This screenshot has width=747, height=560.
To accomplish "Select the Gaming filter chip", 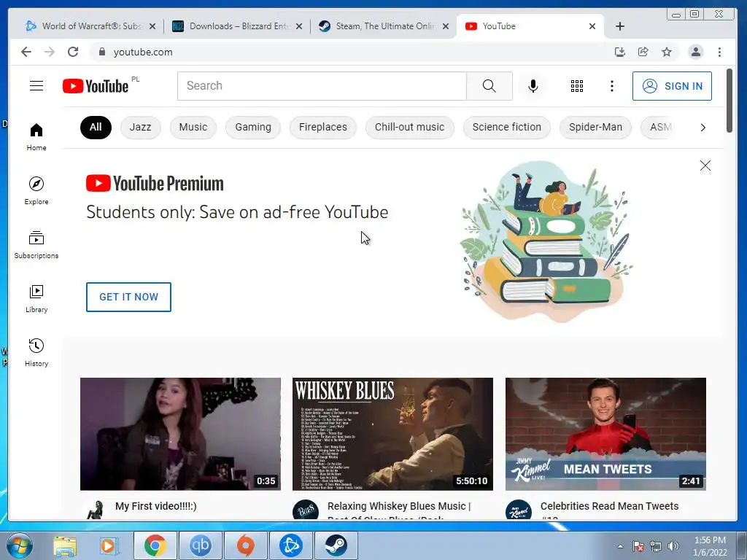I will tap(253, 127).
